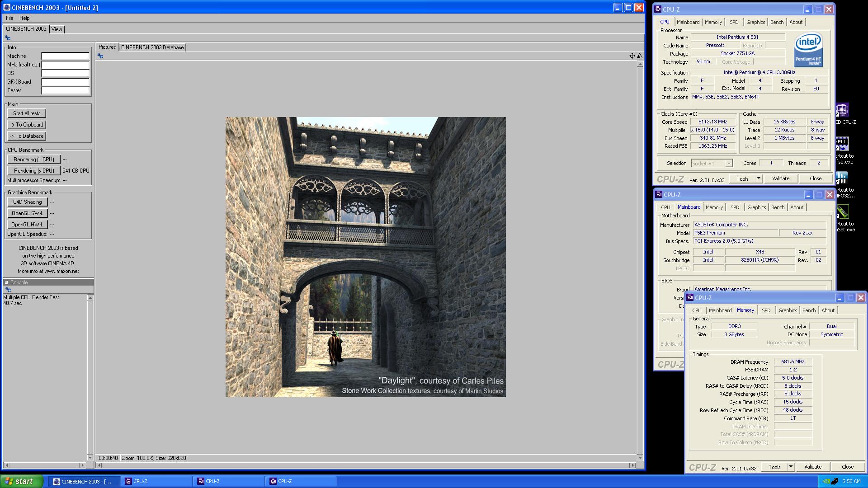The width and height of the screenshot is (868, 488).
Task: Switch to the CINEBENCH 2003 Database tab
Action: (x=152, y=47)
